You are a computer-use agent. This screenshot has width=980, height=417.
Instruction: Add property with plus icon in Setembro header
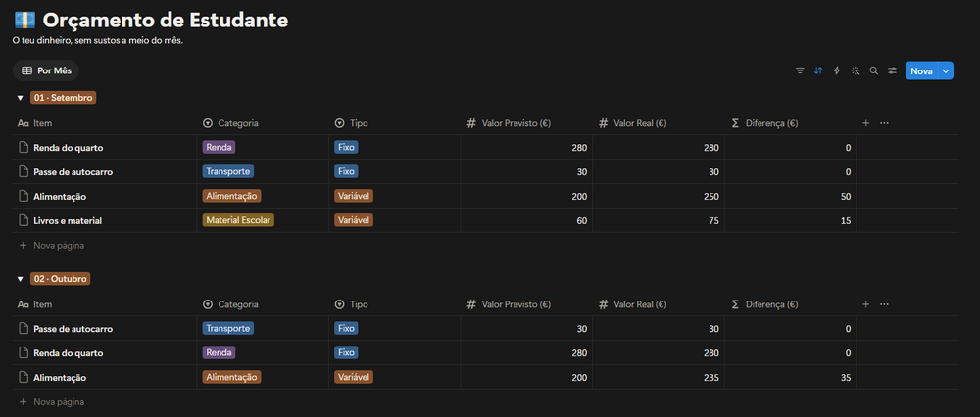pos(865,123)
